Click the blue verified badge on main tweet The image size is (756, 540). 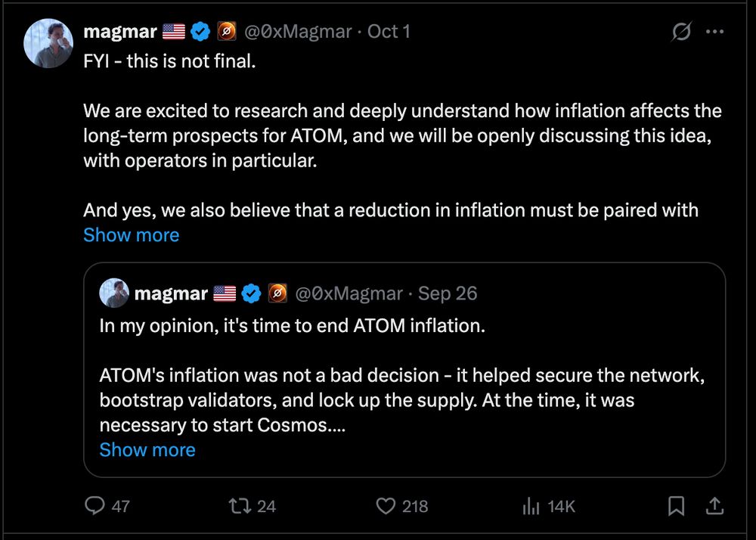click(200, 32)
